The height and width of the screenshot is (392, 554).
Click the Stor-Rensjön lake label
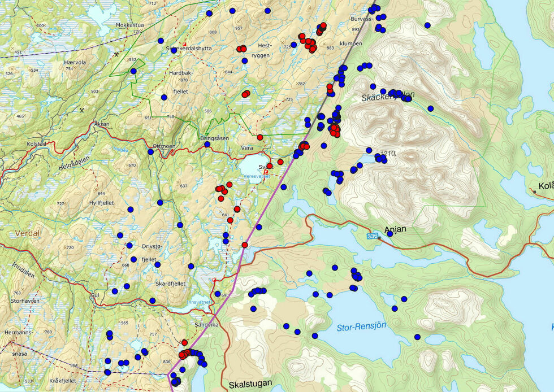[x=361, y=326]
